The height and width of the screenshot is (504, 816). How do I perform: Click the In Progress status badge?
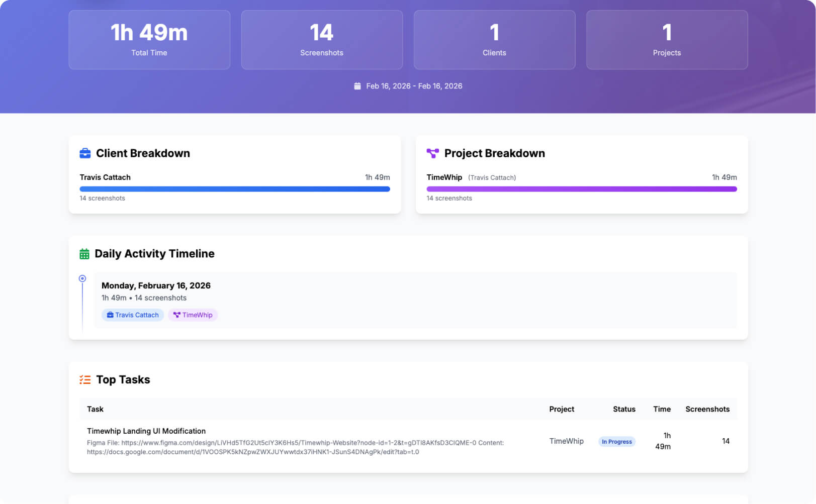click(616, 442)
